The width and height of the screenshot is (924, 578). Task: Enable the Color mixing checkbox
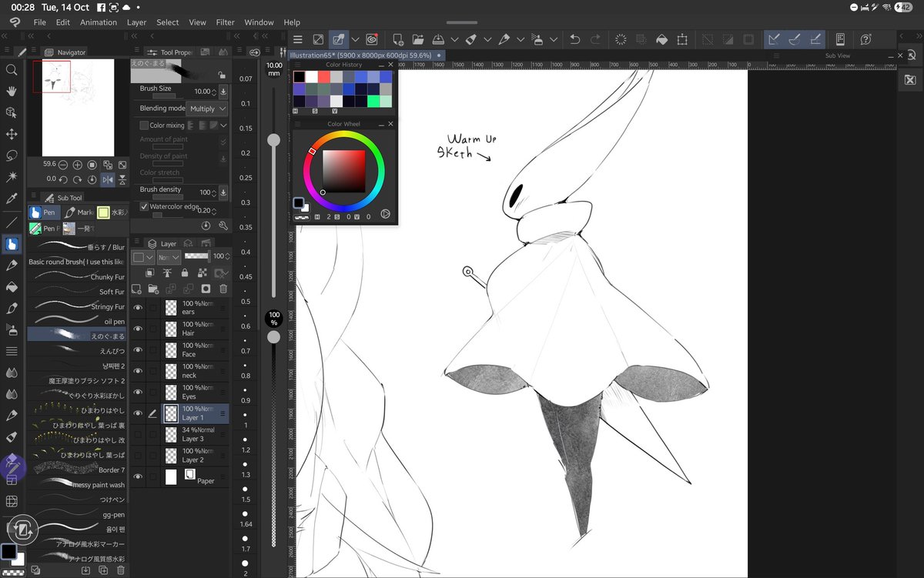click(x=144, y=125)
